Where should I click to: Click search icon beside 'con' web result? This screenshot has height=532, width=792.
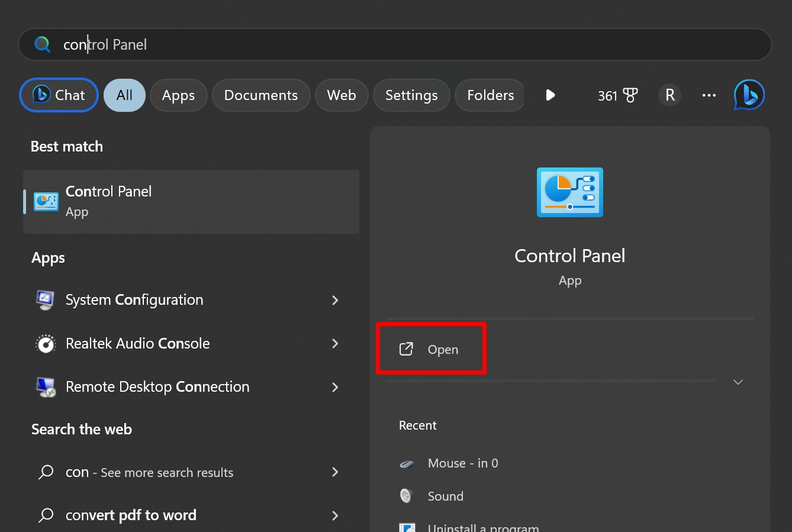(46, 472)
